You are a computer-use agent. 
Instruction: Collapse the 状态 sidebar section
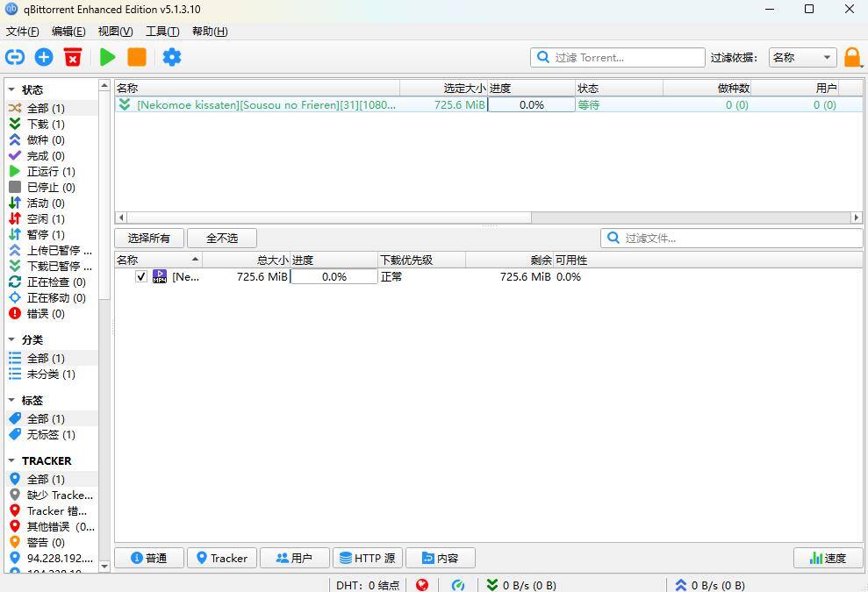11,89
